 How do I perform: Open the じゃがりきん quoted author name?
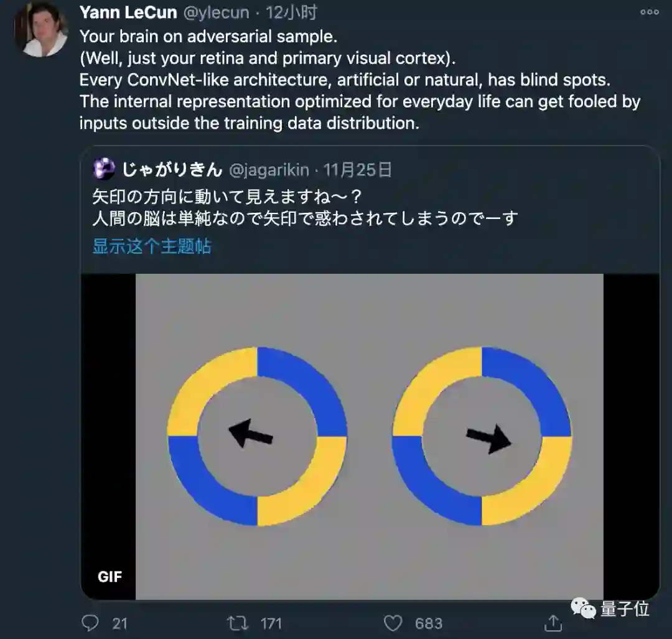tap(172, 170)
